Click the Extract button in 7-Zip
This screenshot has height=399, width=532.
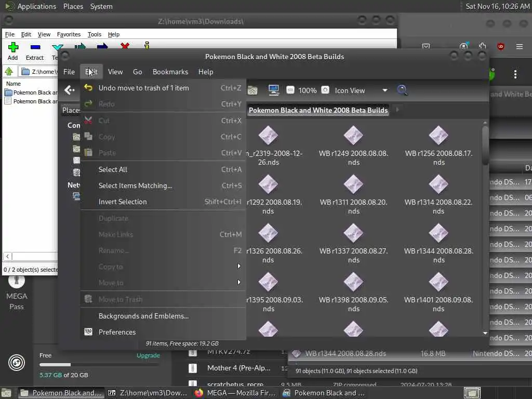click(35, 51)
